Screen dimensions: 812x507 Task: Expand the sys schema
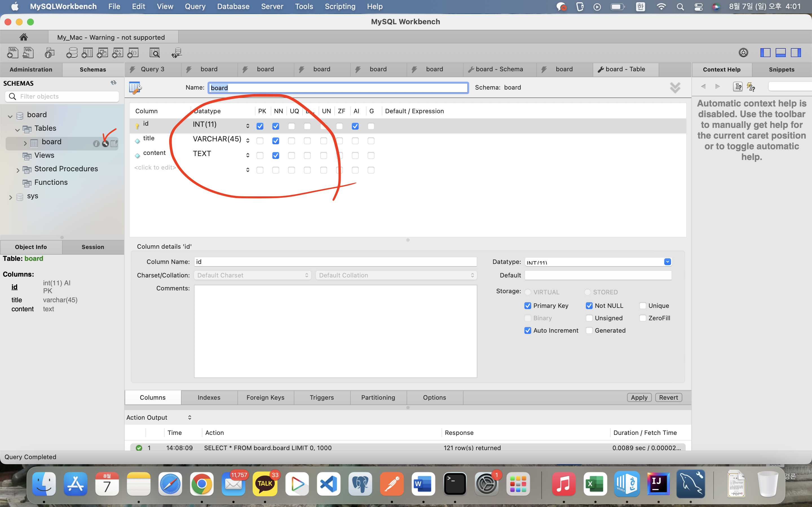[x=10, y=197]
